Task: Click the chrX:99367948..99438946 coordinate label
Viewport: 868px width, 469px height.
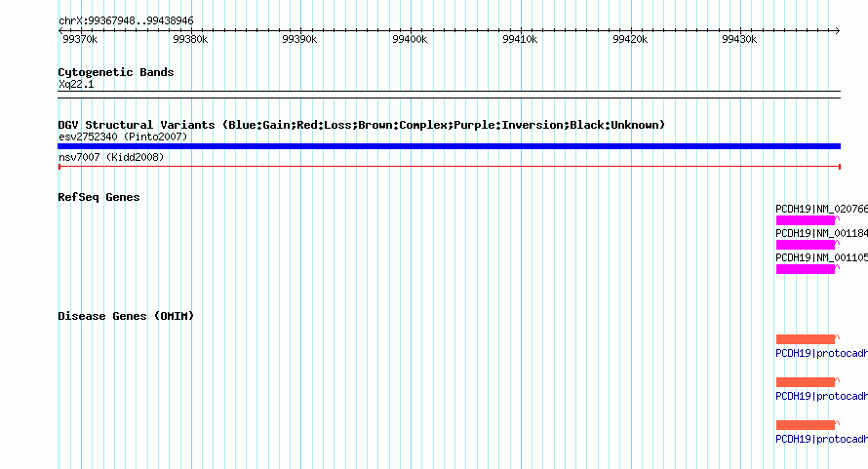Action: [126, 21]
